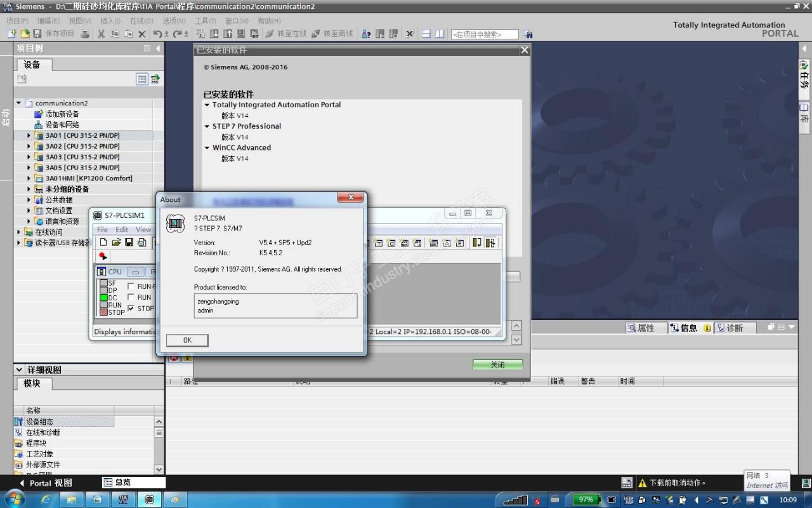The image size is (812, 508).
Task: Click the Internet Explorer icon in taskbar
Action: tap(46, 500)
